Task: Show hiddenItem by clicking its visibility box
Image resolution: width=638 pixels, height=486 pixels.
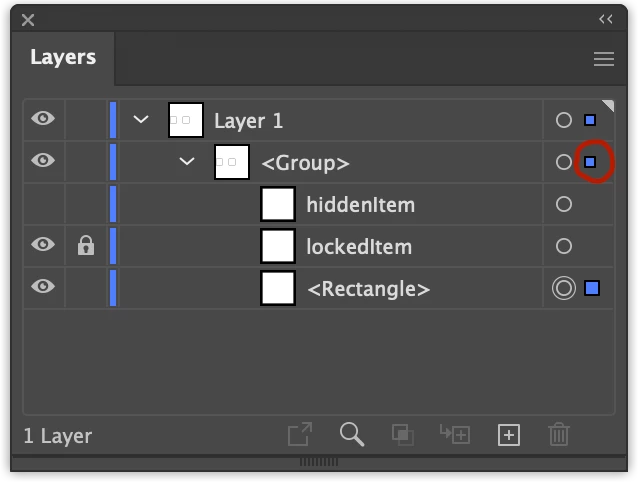Action: pos(43,204)
